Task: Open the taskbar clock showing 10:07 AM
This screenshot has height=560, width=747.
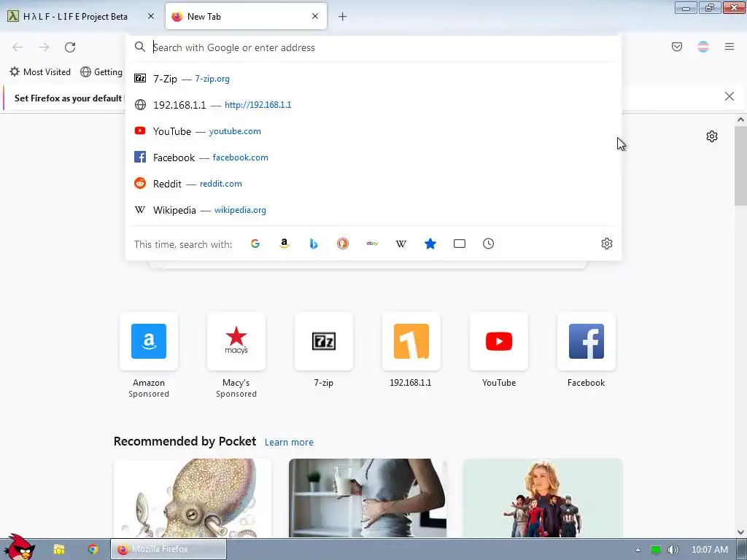Action: pos(709,550)
